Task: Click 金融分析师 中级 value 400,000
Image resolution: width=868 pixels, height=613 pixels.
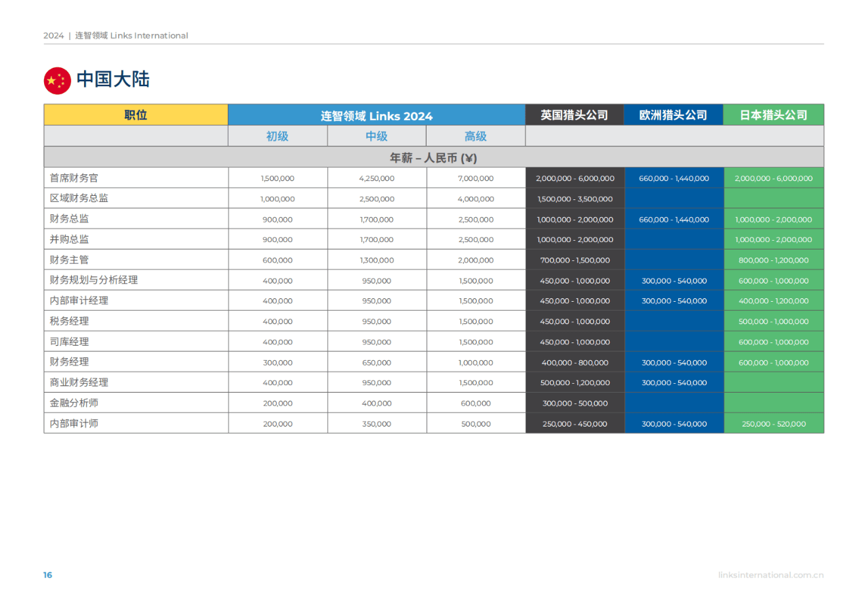Action: click(376, 403)
